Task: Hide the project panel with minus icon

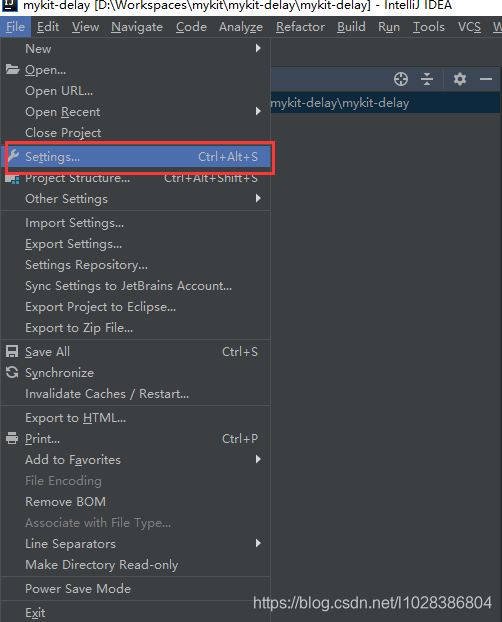Action: click(x=486, y=79)
